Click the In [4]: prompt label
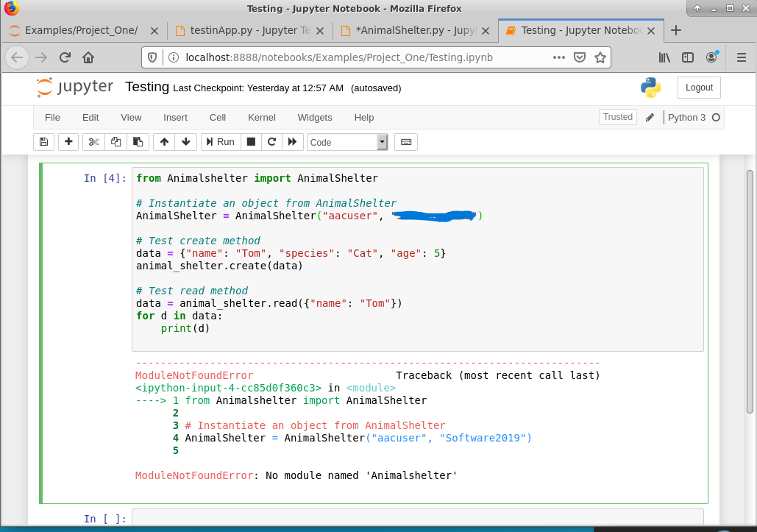757x532 pixels. [104, 178]
